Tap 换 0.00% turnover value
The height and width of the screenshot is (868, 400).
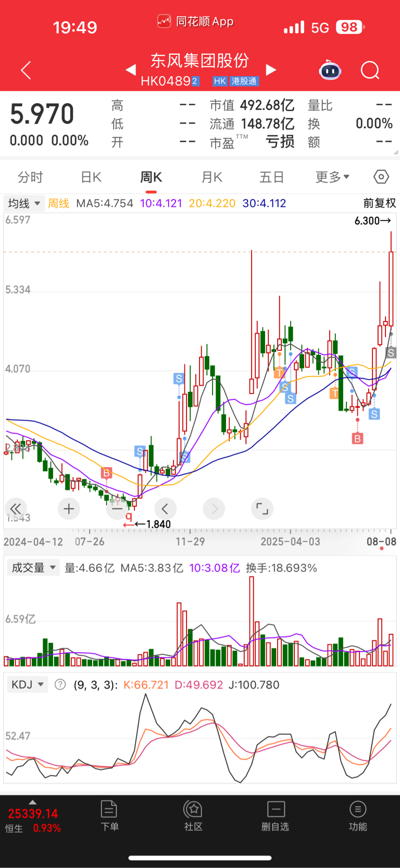click(x=374, y=124)
